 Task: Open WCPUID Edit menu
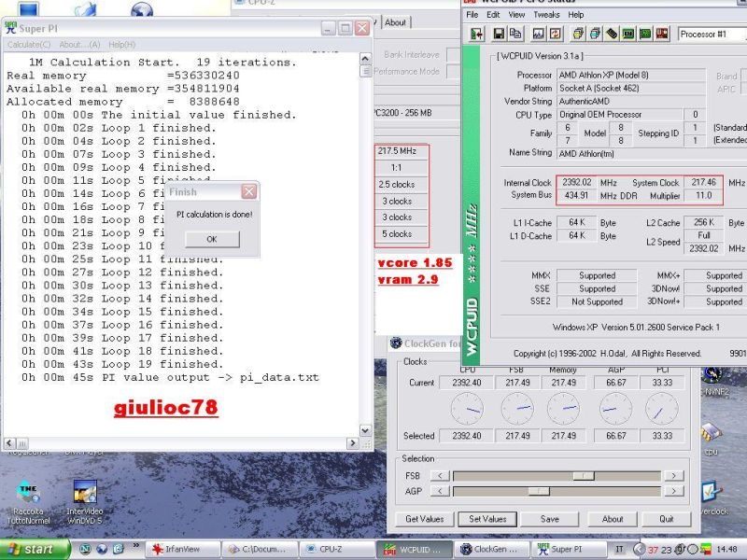[493, 15]
